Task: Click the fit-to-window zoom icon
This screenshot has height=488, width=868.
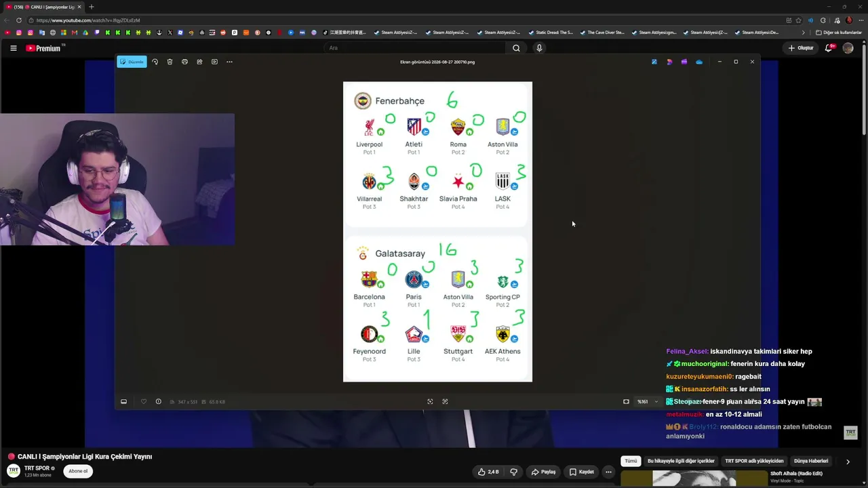Action: tap(430, 401)
